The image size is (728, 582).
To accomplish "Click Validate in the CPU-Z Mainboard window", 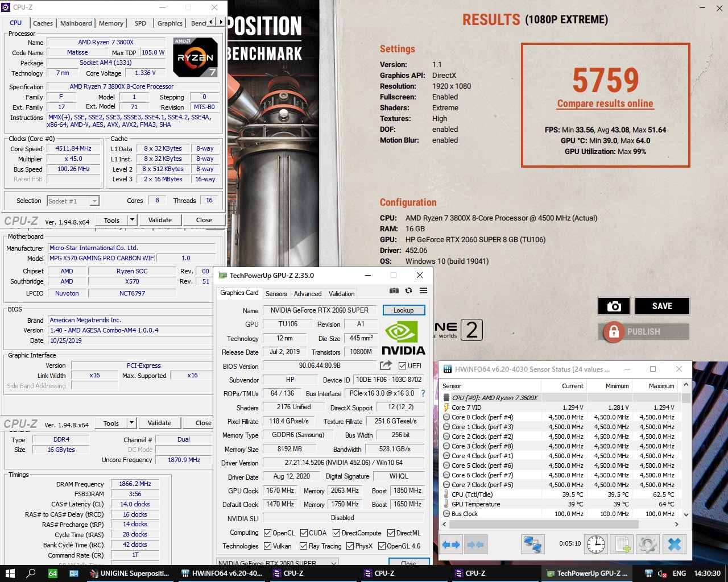I will (159, 423).
